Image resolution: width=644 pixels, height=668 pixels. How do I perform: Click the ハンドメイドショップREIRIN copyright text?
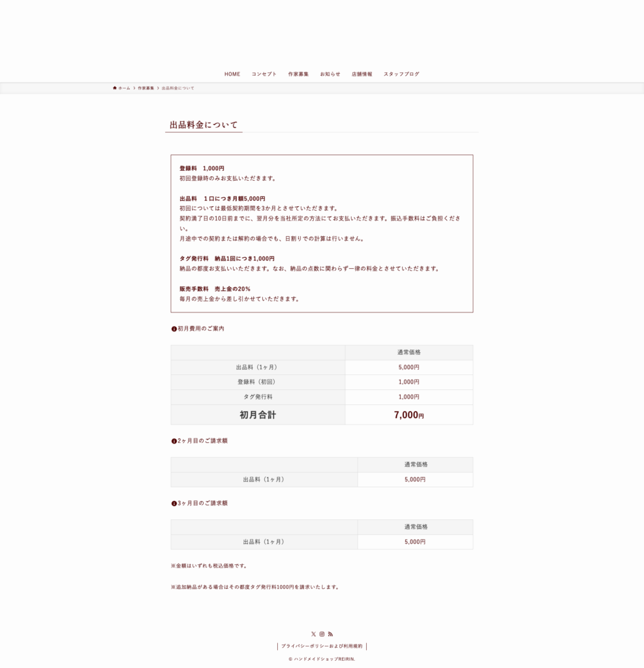[322, 659]
